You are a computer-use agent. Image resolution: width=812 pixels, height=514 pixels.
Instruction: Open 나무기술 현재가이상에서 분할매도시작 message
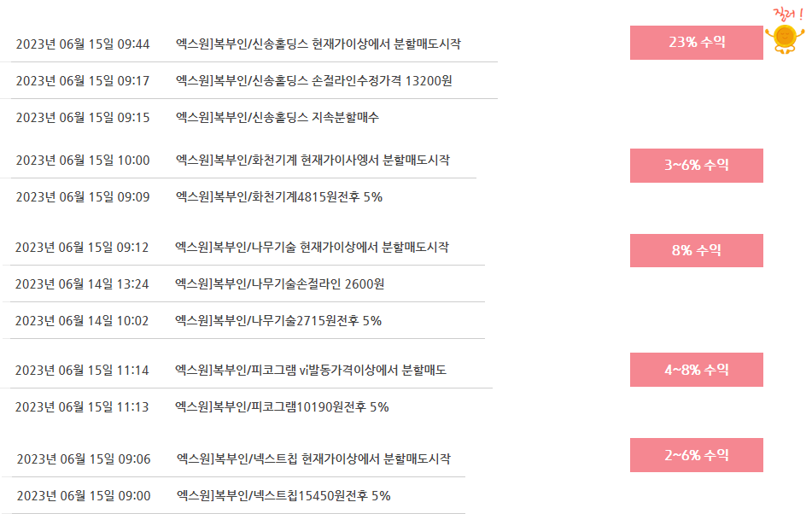[x=312, y=247]
